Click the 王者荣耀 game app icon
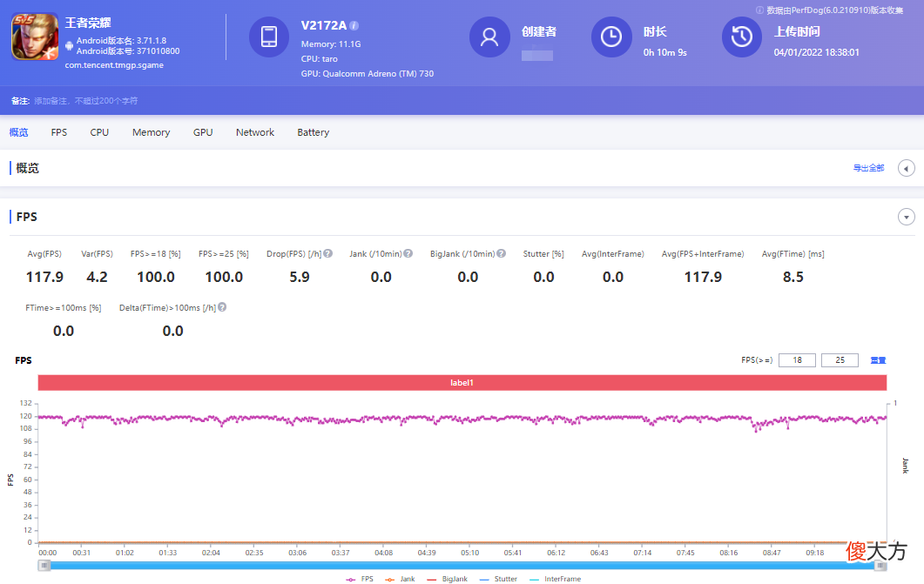Screen dimensions: 924x584 point(35,37)
